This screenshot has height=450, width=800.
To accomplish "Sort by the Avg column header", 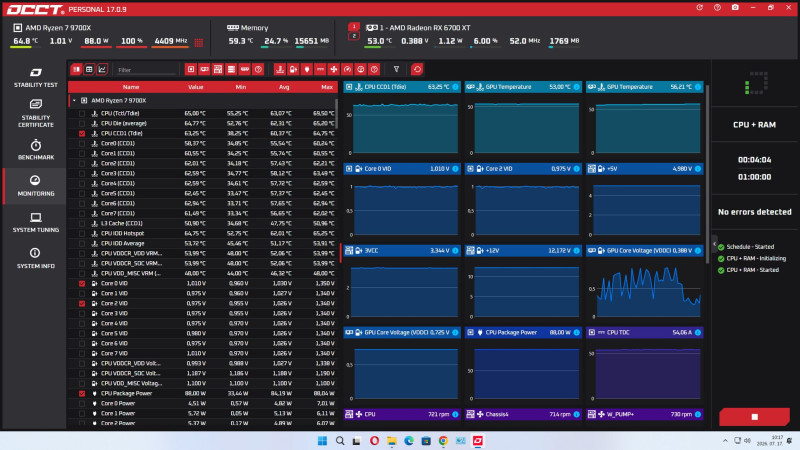I will coord(284,87).
